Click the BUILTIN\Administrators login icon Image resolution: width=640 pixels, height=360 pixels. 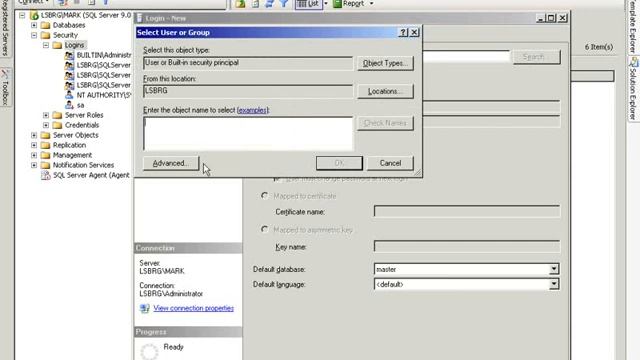click(x=69, y=55)
